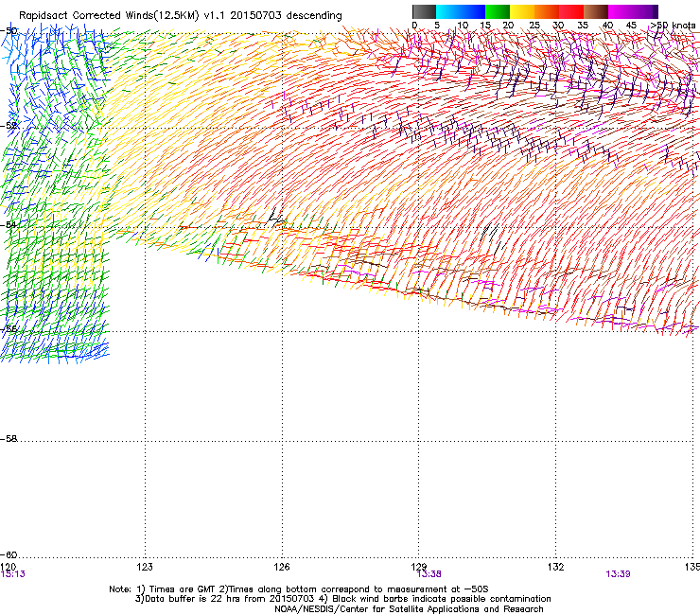700x615 pixels.
Task: Click the 126 longitude axis label
Action: [x=282, y=567]
